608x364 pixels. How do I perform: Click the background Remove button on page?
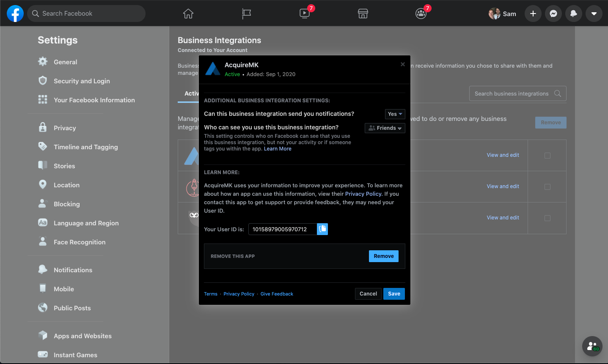click(550, 123)
